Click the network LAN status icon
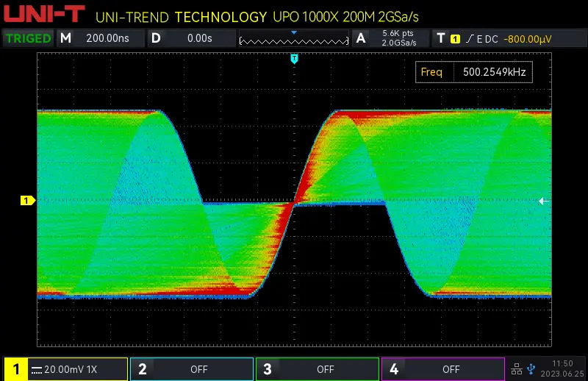 tap(517, 368)
